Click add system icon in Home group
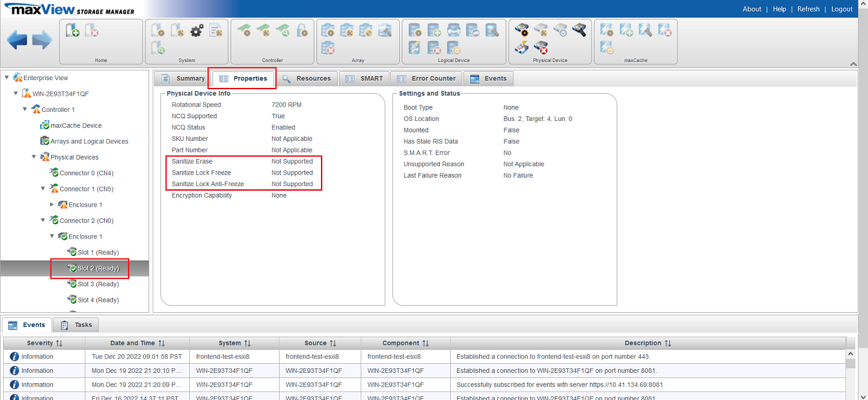Screen dimensions: 868x400 click(x=73, y=30)
